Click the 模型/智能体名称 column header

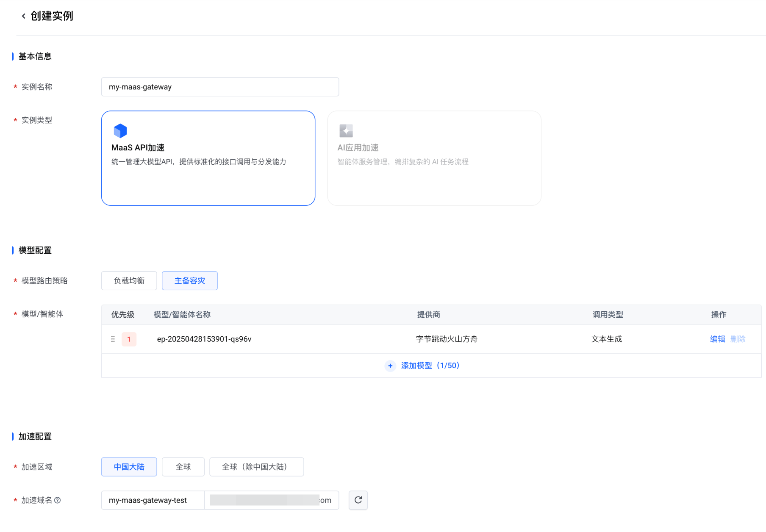click(x=182, y=315)
